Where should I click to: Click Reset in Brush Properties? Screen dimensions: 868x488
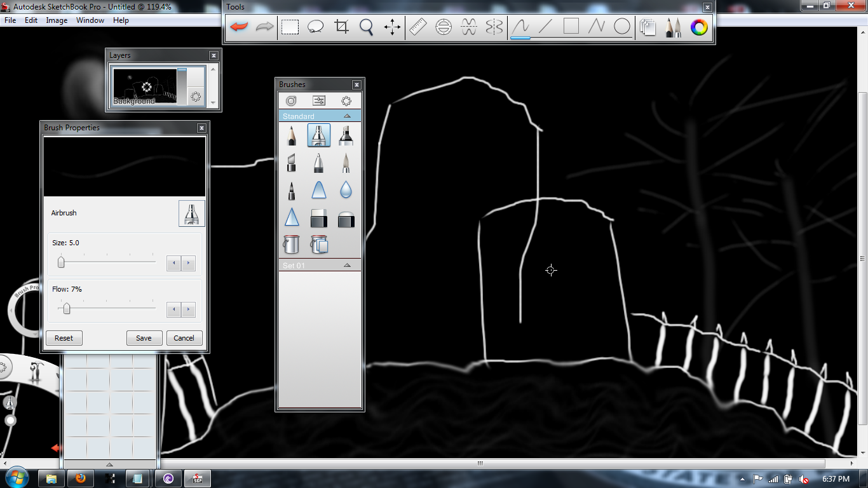point(64,338)
